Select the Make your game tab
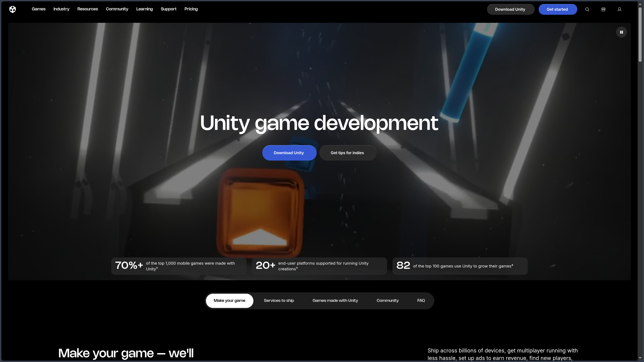This screenshot has height=362, width=644. point(229,300)
